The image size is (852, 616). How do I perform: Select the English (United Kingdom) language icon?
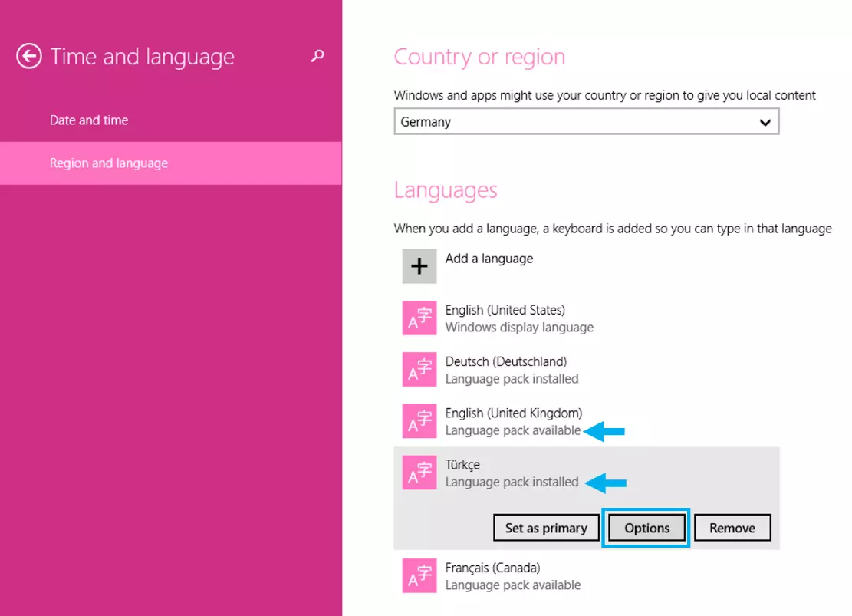(419, 421)
